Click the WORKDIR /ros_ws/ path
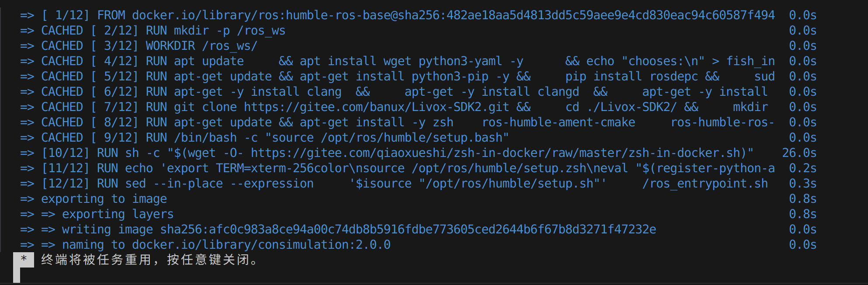 coord(229,46)
